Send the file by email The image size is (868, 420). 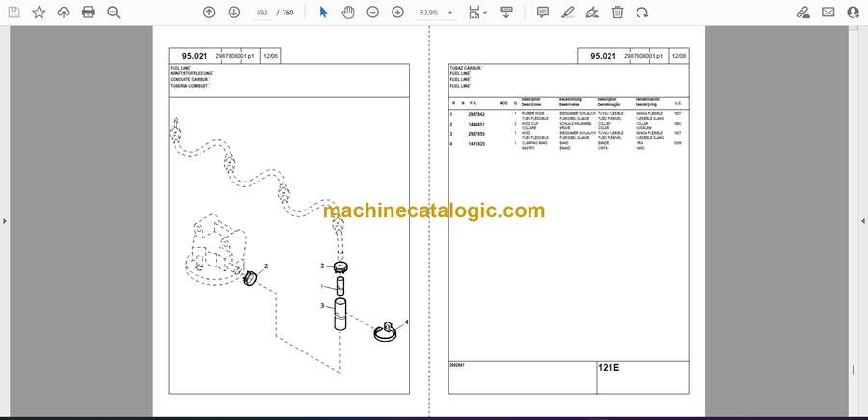click(x=828, y=13)
